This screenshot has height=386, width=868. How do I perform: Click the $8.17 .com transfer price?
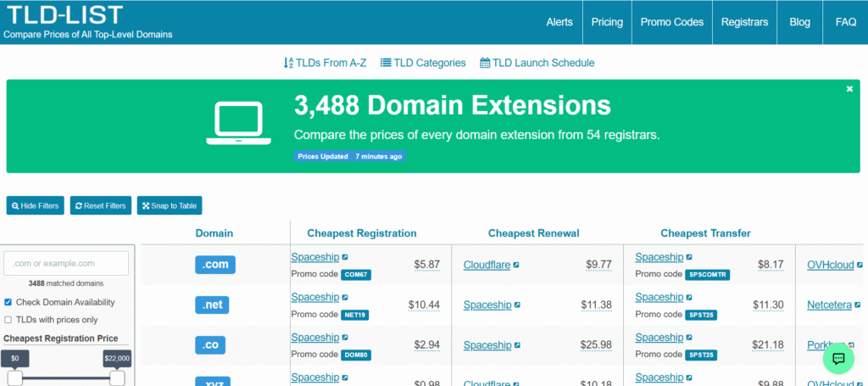(771, 265)
